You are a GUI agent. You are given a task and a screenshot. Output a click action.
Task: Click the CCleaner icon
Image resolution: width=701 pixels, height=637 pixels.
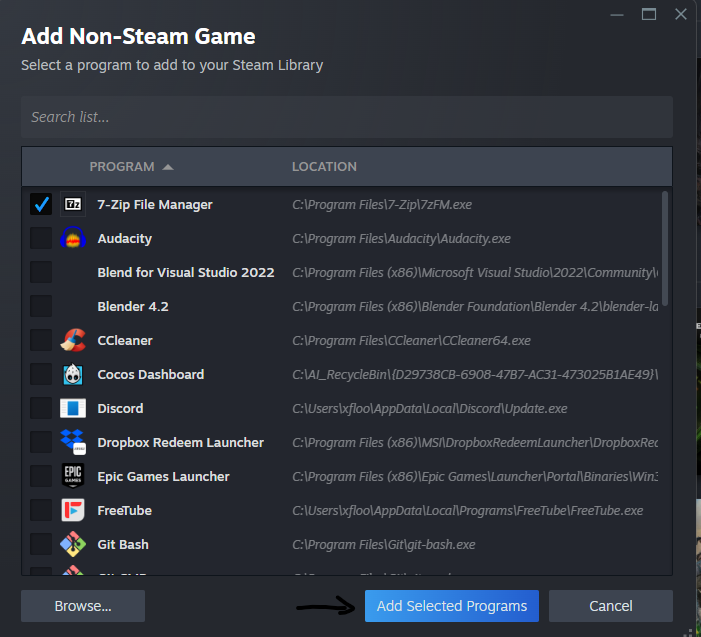(x=73, y=340)
